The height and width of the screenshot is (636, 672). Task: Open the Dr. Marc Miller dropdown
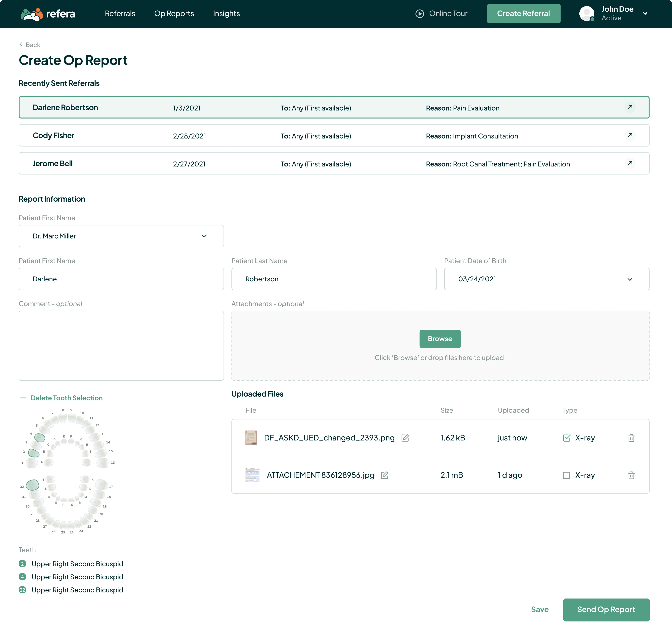(x=121, y=236)
